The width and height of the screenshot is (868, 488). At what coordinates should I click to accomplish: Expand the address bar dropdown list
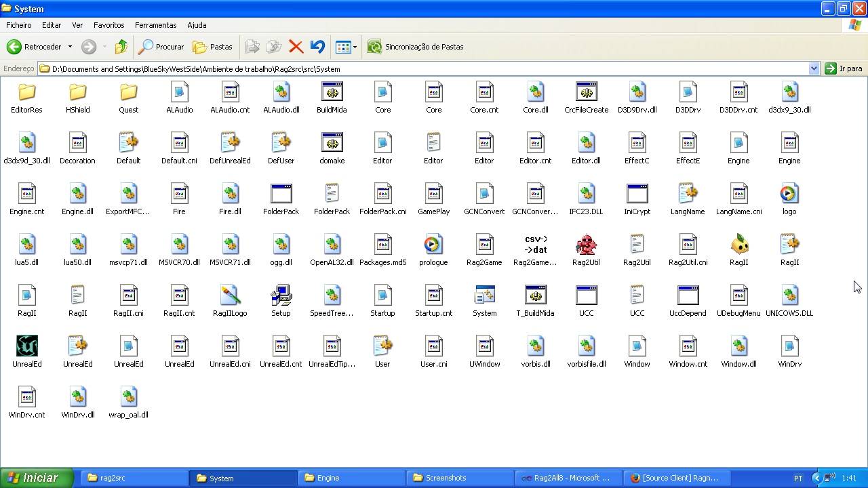pyautogui.click(x=814, y=68)
